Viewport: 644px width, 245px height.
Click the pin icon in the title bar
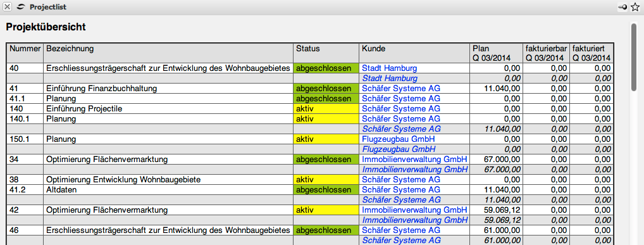point(622,7)
